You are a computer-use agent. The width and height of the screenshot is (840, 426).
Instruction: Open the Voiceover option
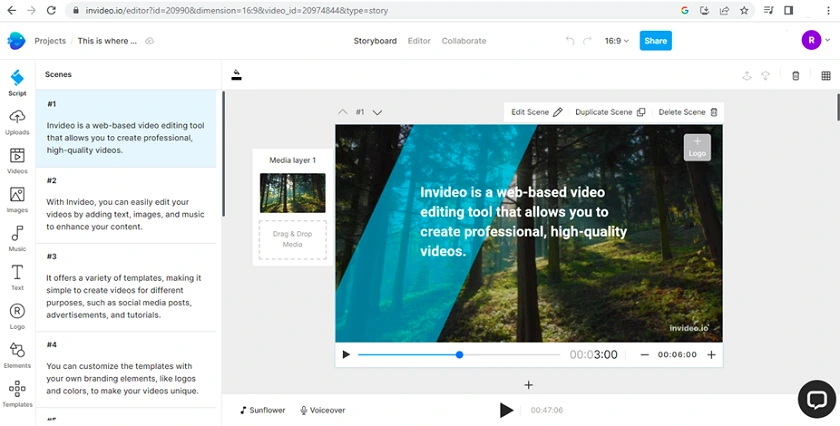click(322, 410)
